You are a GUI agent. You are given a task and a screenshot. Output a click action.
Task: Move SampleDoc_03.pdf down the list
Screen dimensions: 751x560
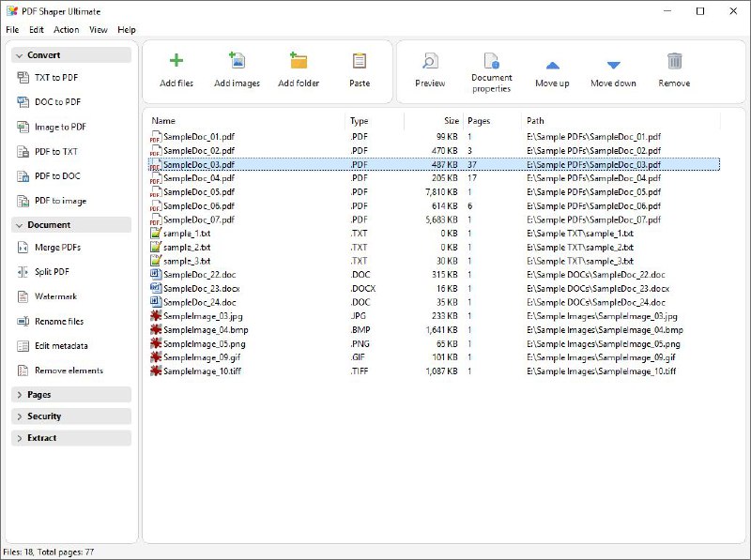click(613, 70)
